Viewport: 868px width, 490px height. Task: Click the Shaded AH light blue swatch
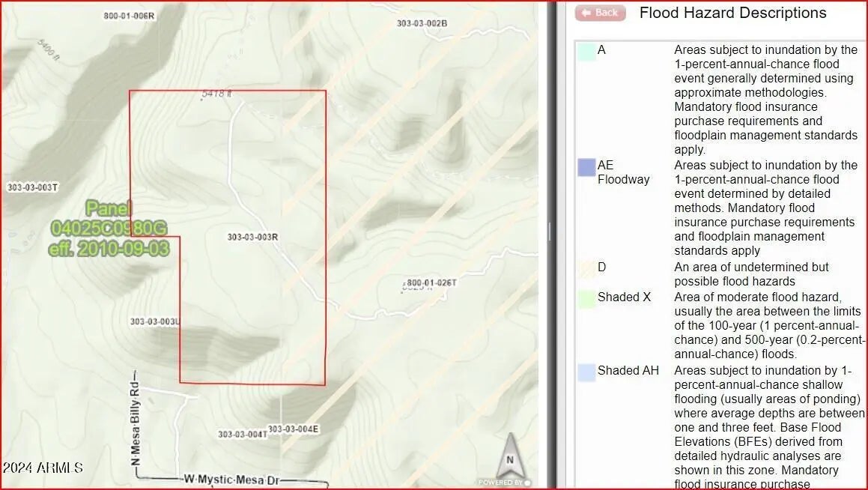[x=586, y=372]
